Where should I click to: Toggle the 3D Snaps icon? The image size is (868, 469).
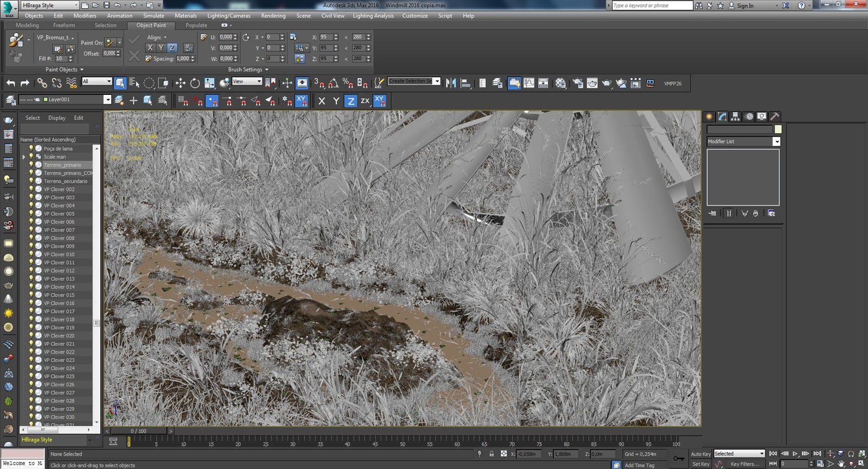(x=319, y=83)
